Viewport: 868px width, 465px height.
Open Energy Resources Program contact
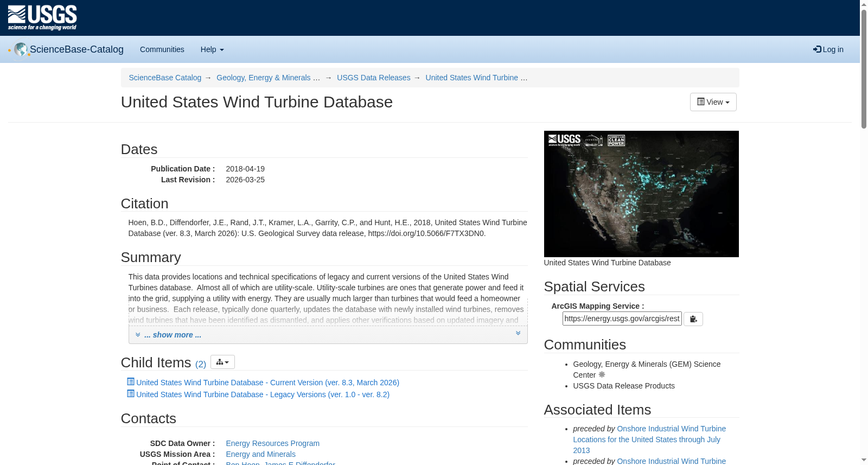272,443
